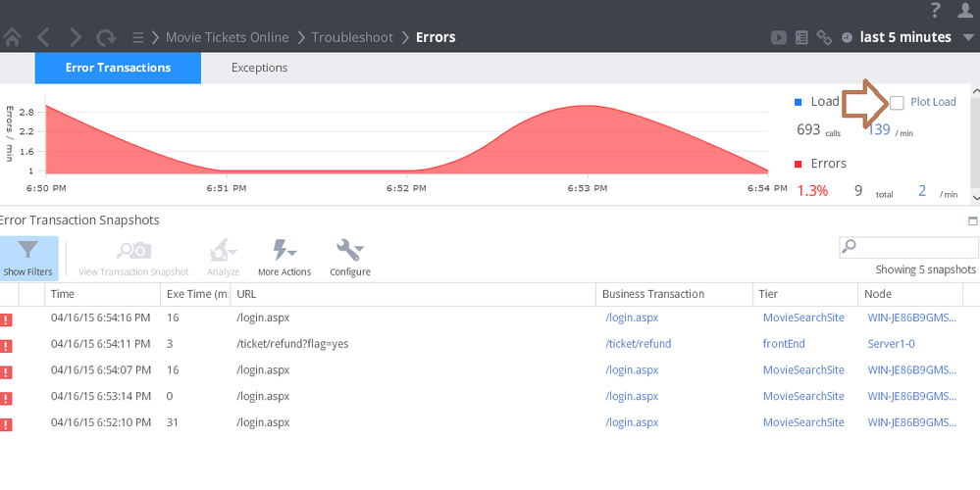Switch to the Error Transactions tab
The width and height of the screenshot is (980, 490).
[x=118, y=68]
